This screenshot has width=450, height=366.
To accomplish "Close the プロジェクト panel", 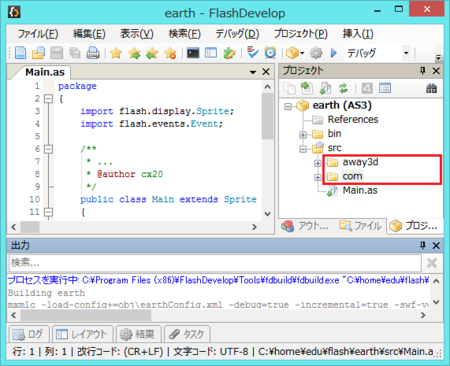I will [436, 71].
